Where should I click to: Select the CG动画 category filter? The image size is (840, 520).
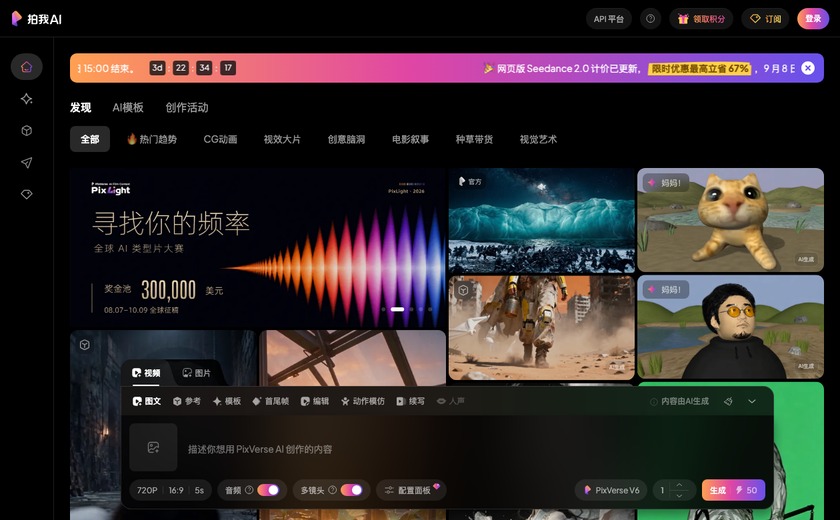click(x=220, y=139)
